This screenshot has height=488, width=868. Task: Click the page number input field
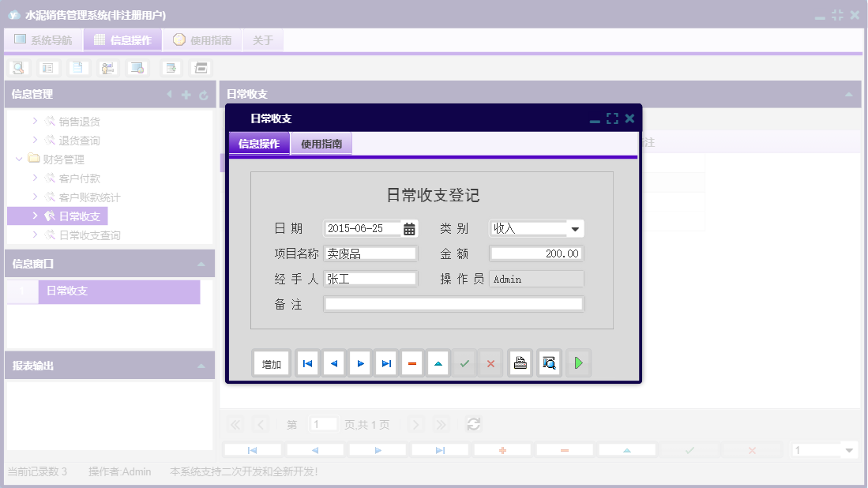(x=323, y=424)
